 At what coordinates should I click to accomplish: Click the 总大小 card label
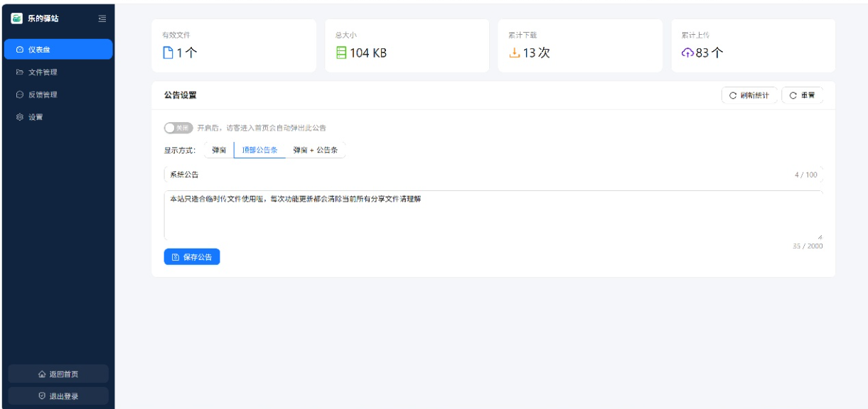(x=346, y=35)
